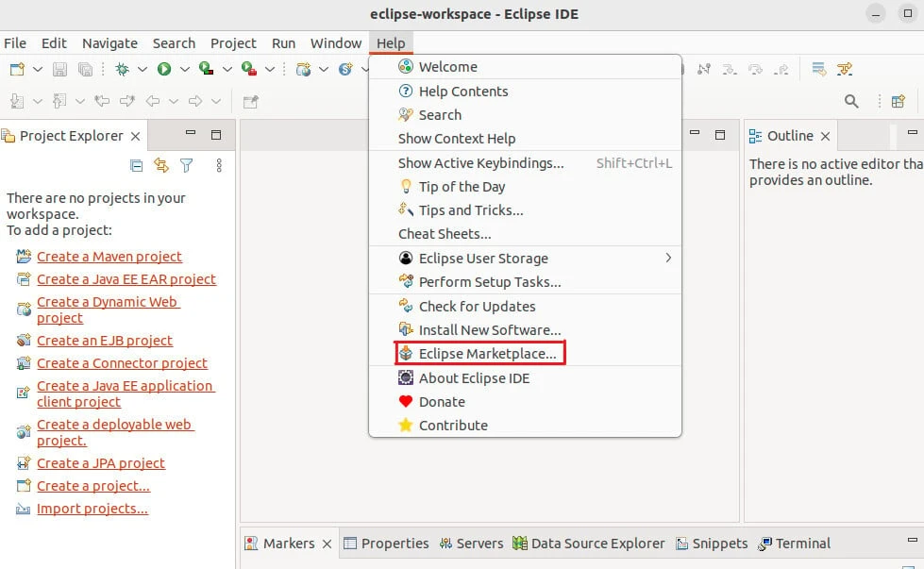
Task: Minimize the Project Explorer view
Action: (191, 135)
